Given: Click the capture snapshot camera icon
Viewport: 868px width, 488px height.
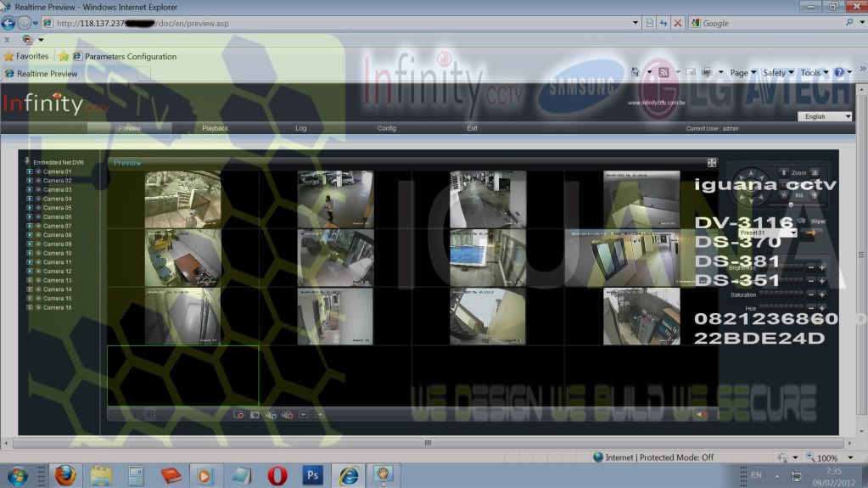Looking at the screenshot, I should tap(255, 414).
